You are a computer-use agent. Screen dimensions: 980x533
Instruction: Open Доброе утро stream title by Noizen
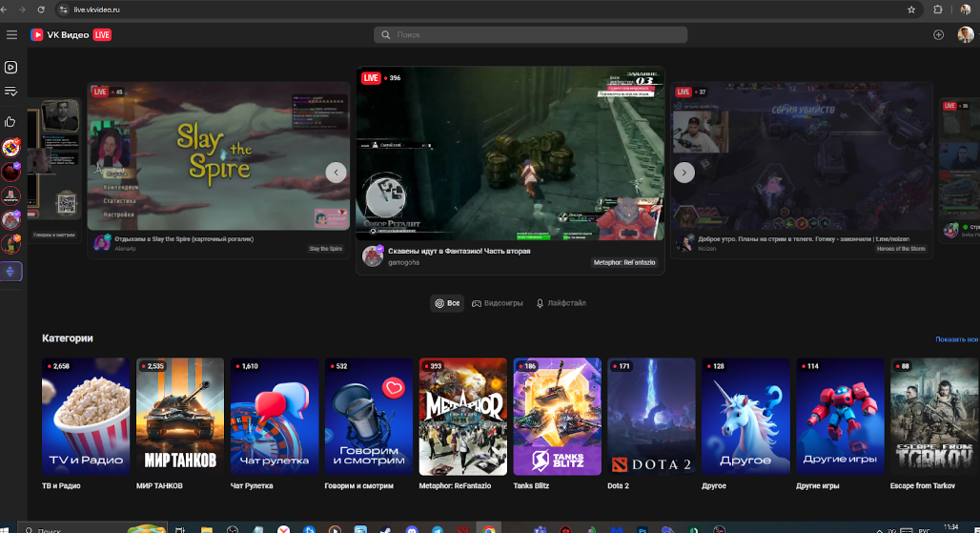[803, 238]
